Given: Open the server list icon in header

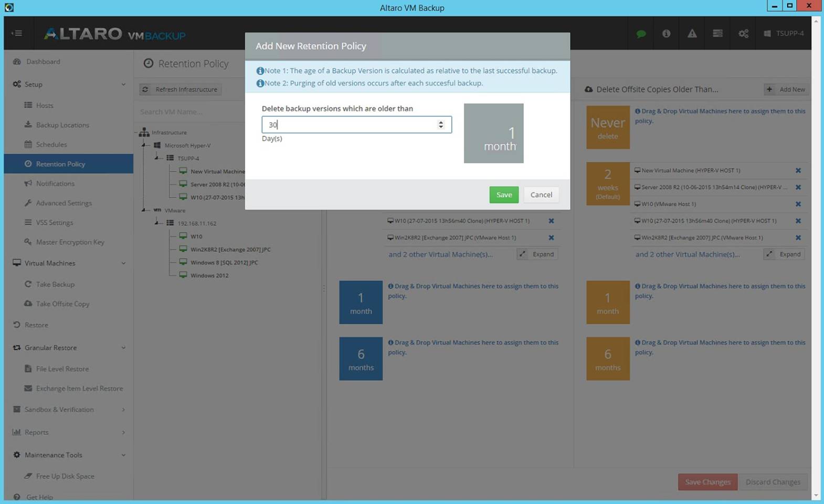Looking at the screenshot, I should (717, 34).
